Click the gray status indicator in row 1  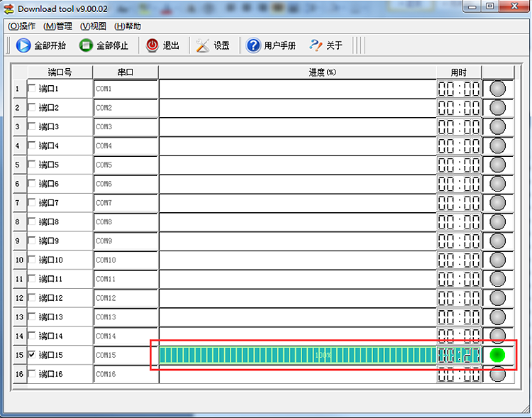tap(498, 89)
